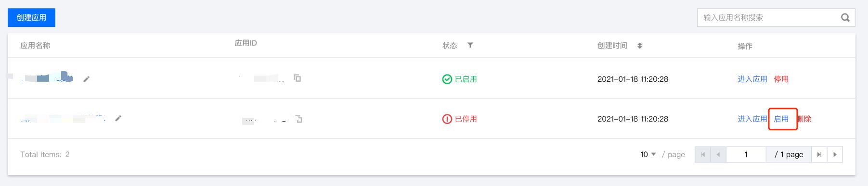Expand the 10 per page dropdown
868x186 pixels.
(x=648, y=154)
